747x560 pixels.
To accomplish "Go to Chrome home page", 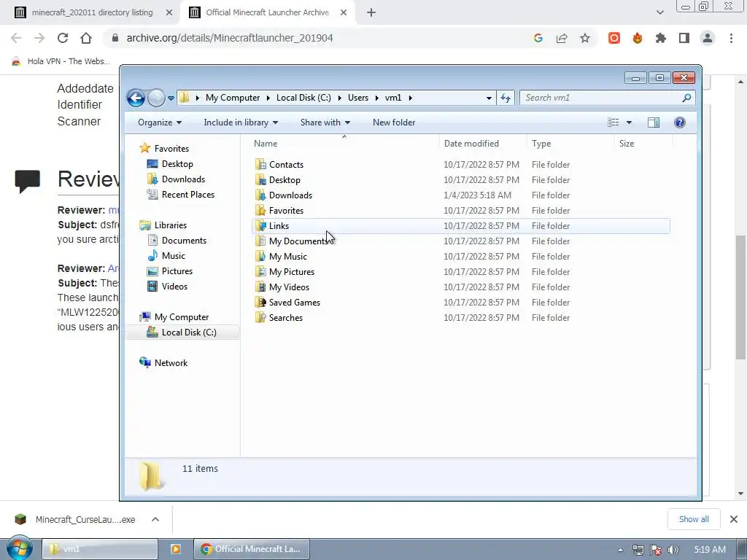I will point(86,38).
